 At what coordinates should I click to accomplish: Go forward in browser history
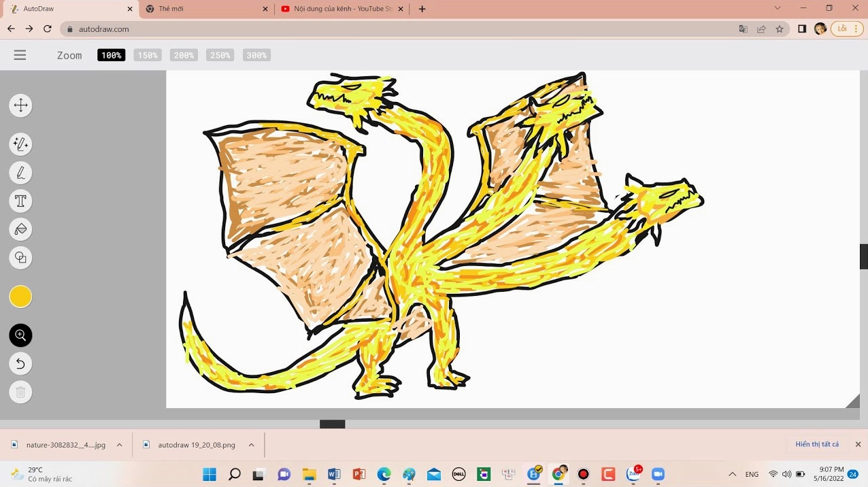click(29, 29)
